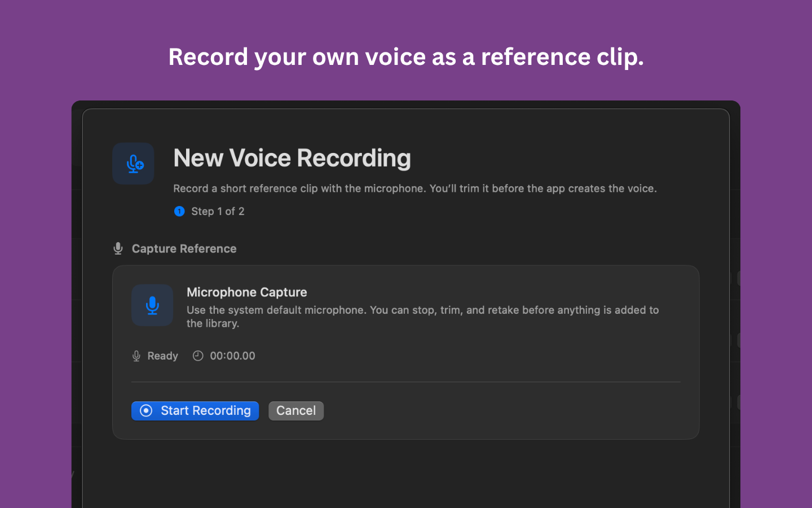Click the New Voice Recording microphone-plus icon
This screenshot has height=508, width=812.
point(133,164)
